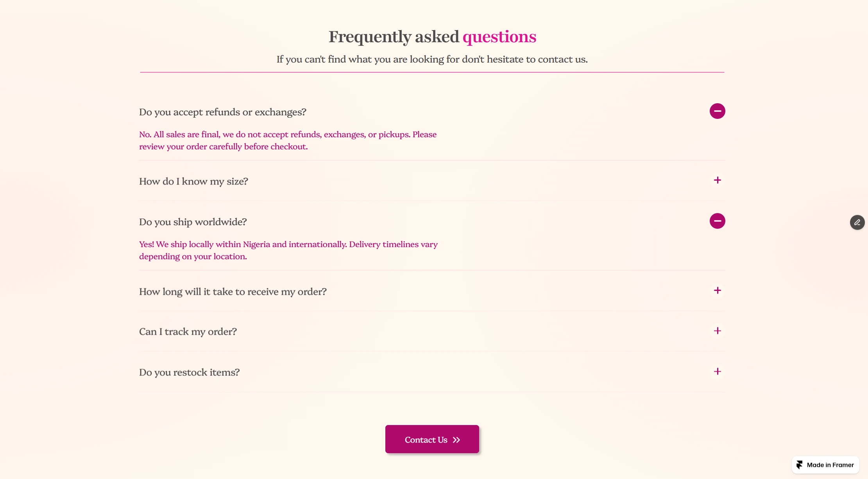Expand 'Do you restock items' plus icon
Image resolution: width=868 pixels, height=479 pixels.
718,371
